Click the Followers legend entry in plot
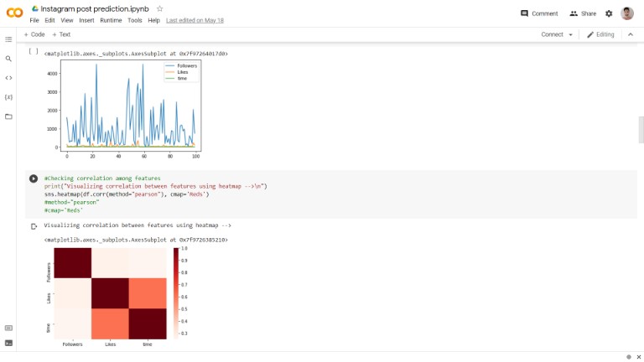Viewport: 644px width, 362px height. [x=181, y=65]
